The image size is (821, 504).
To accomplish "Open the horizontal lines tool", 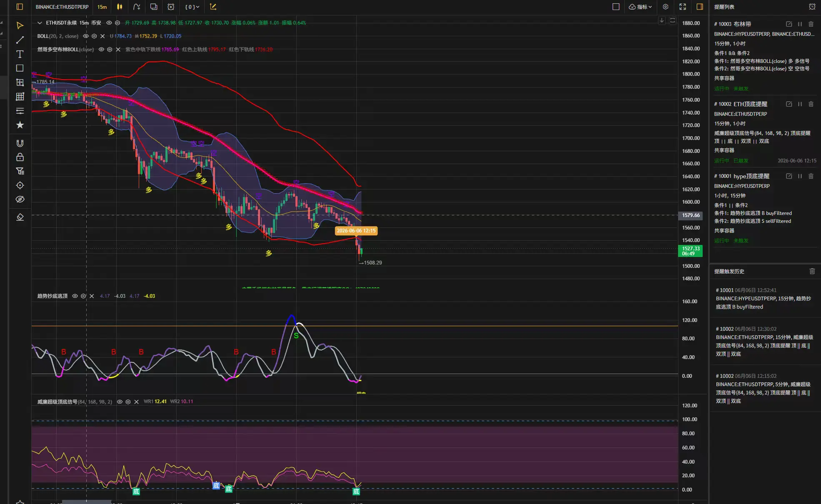I will click(20, 111).
